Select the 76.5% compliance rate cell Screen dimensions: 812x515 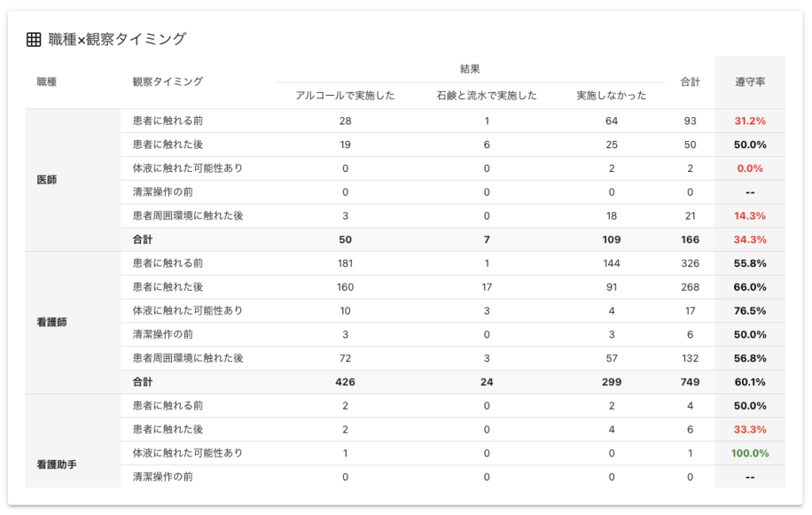coord(749,311)
